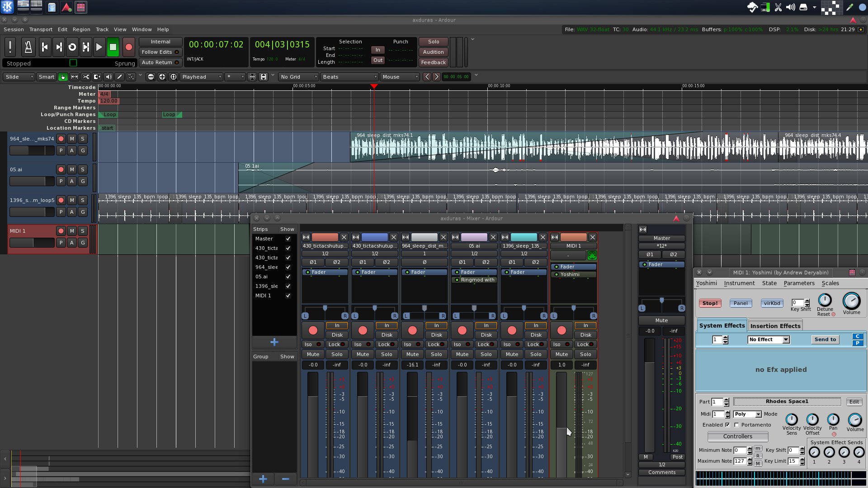Click Go to session start
This screenshot has height=488, width=868.
tap(44, 47)
